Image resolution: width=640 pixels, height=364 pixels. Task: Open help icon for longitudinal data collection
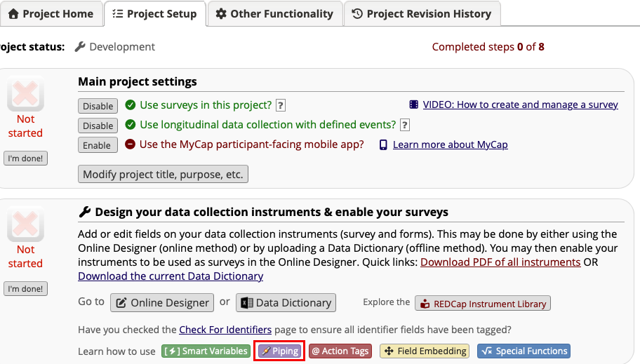[x=404, y=125]
